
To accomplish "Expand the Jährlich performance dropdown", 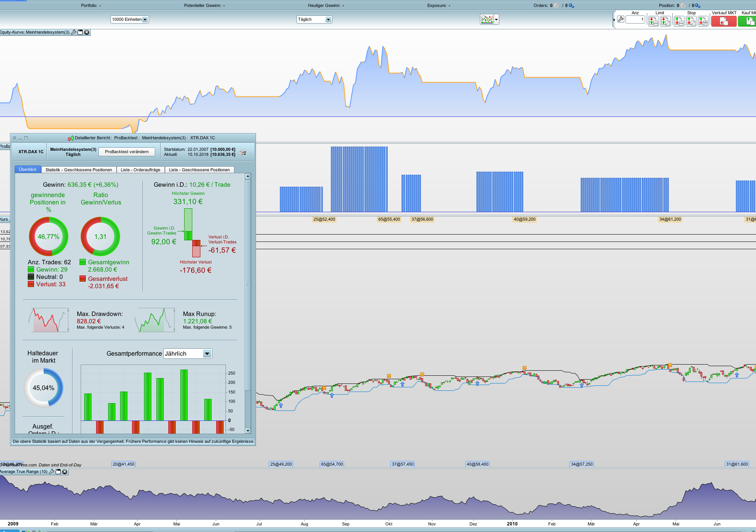I will pyautogui.click(x=207, y=353).
